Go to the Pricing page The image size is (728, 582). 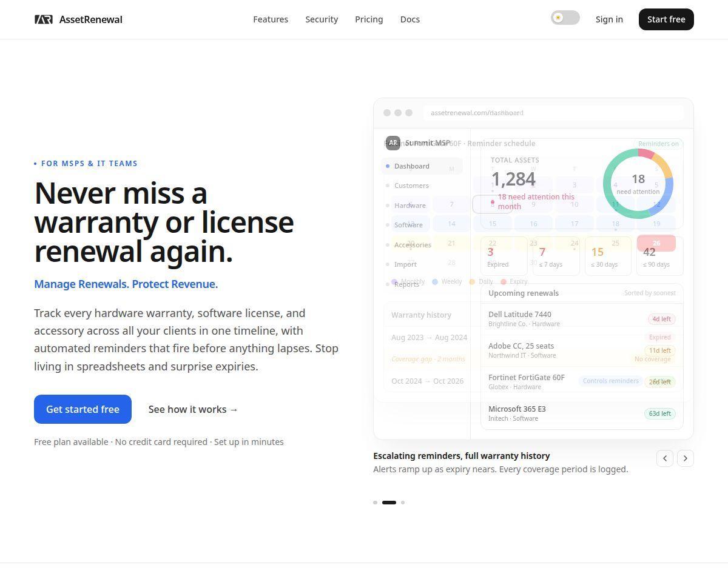(369, 19)
